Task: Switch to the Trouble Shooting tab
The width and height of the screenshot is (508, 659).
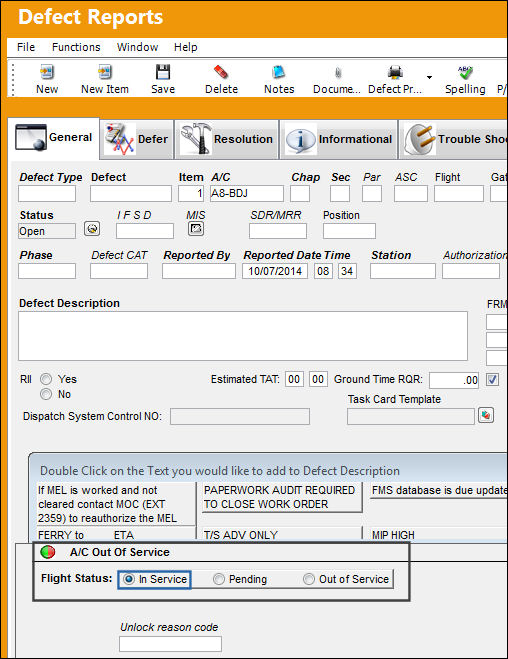Action: click(454, 139)
